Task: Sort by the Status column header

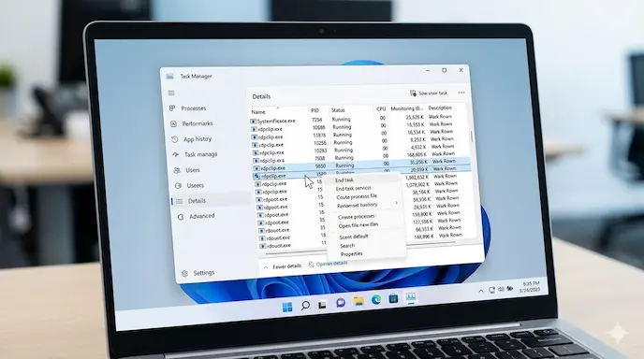Action: pyautogui.click(x=338, y=110)
